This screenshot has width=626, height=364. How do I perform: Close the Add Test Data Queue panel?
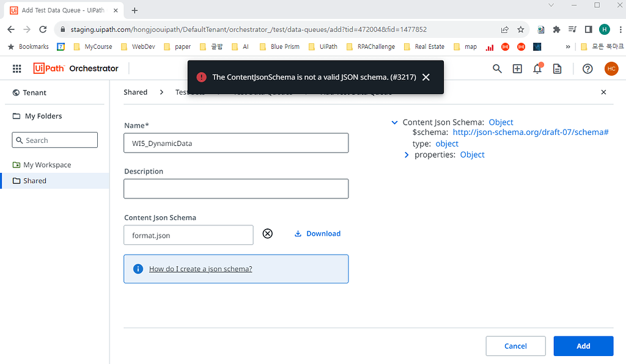[603, 92]
